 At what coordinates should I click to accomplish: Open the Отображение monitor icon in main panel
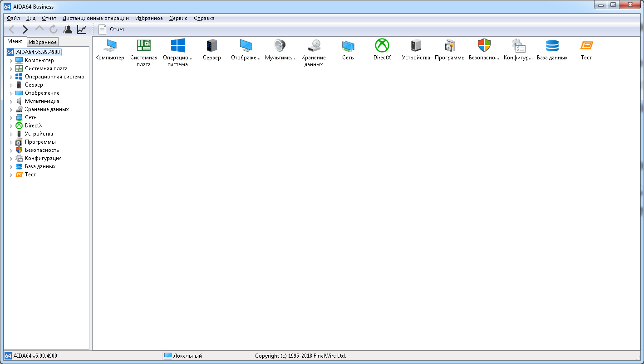click(246, 46)
